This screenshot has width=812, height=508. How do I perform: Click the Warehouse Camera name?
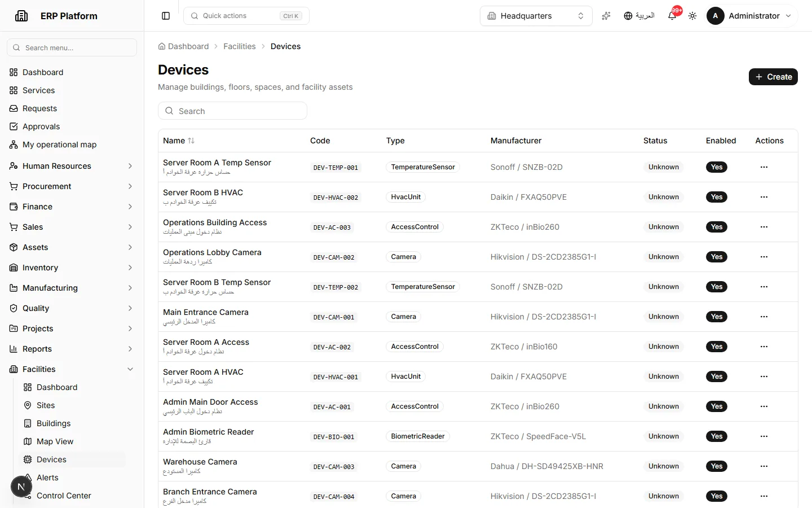coord(200,462)
